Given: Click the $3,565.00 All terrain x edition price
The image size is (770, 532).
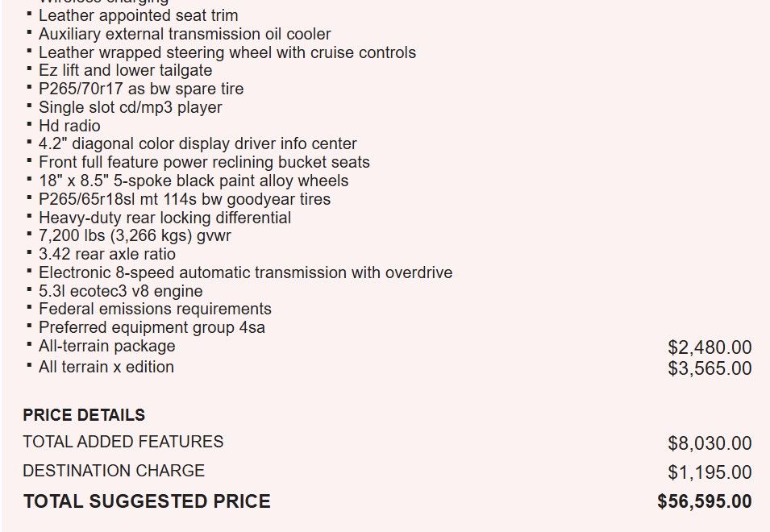Looking at the screenshot, I should click(x=709, y=368).
